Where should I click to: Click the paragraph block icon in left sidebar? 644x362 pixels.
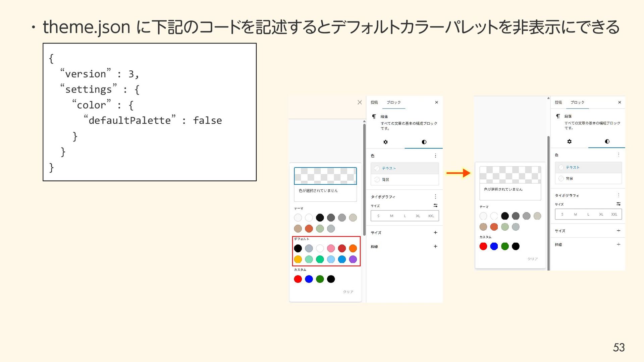pos(374,117)
